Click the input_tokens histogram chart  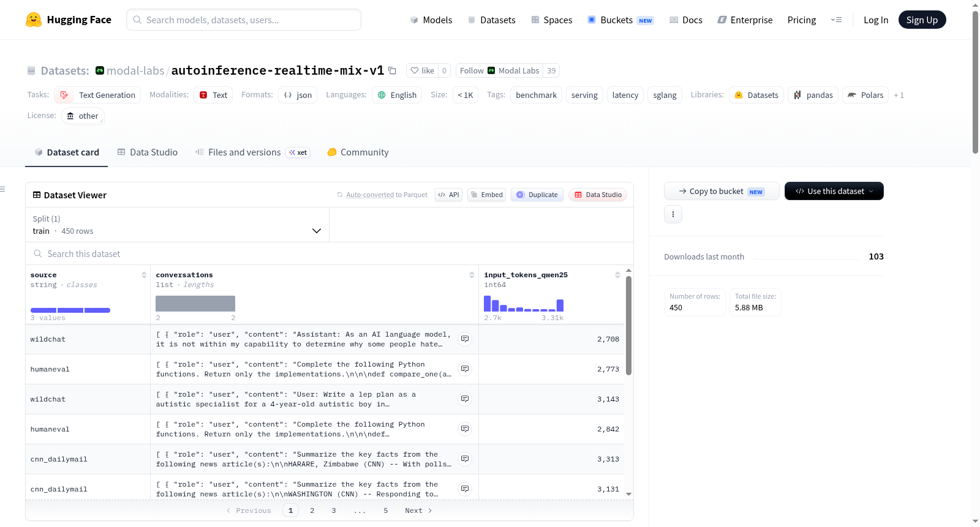(524, 304)
